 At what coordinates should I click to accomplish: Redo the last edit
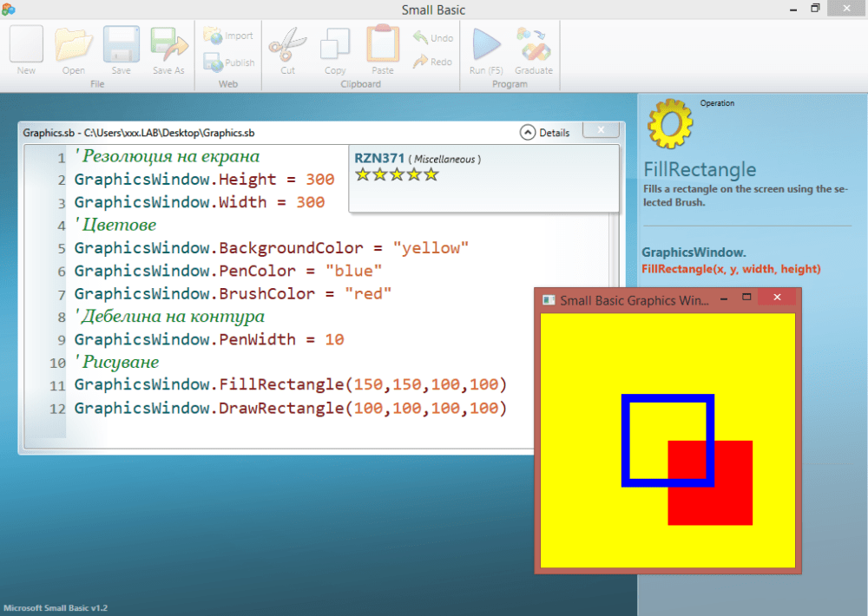pyautogui.click(x=433, y=62)
